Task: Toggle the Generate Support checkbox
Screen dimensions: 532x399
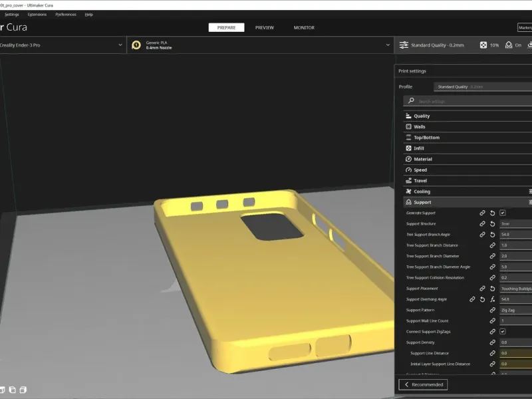Action: (503, 213)
